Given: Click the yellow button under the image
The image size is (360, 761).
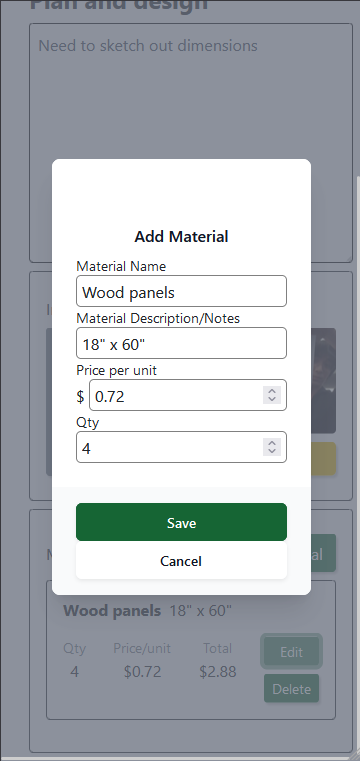Looking at the screenshot, I should pyautogui.click(x=323, y=459).
